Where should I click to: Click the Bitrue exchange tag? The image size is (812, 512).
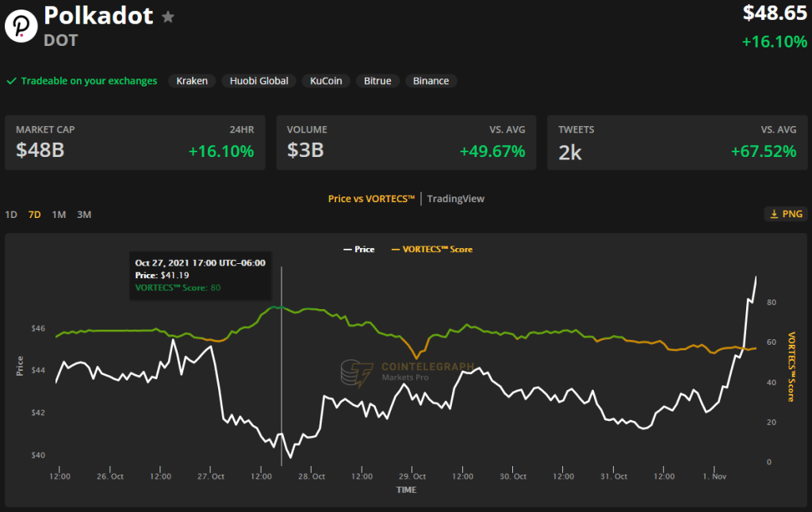[x=377, y=81]
